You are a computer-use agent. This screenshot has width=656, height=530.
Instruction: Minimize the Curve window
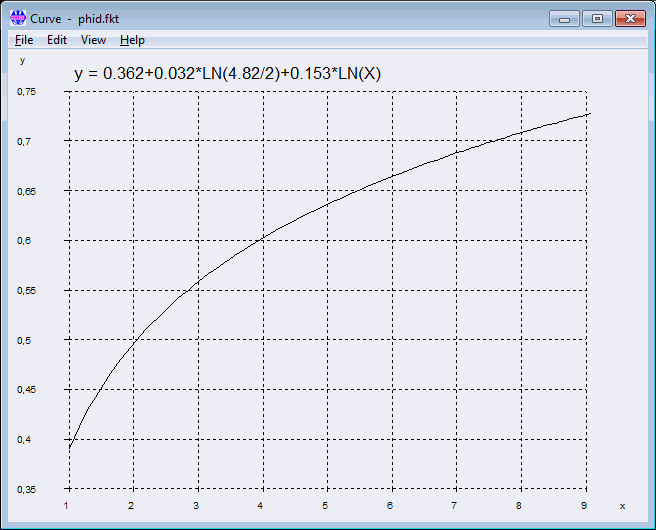(565, 19)
